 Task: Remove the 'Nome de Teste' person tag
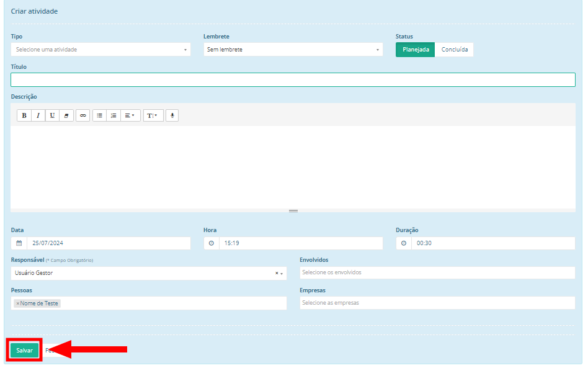click(18, 303)
